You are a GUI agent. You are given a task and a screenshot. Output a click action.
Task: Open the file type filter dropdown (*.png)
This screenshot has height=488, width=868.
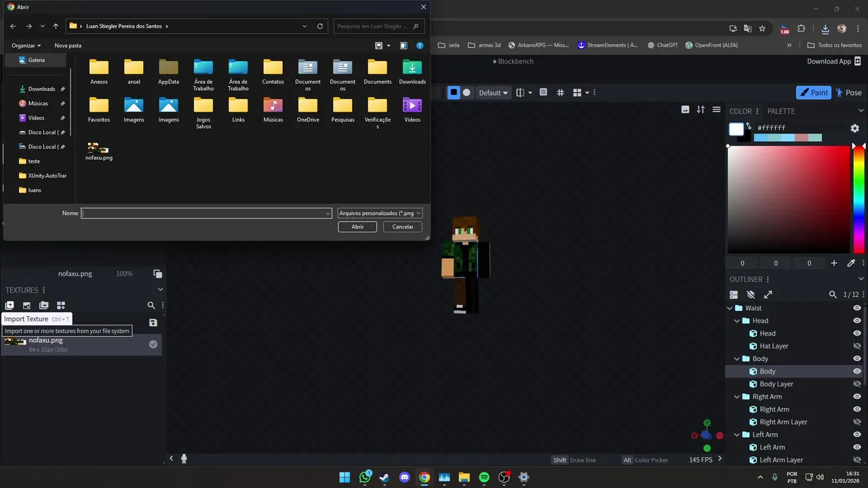coord(380,213)
